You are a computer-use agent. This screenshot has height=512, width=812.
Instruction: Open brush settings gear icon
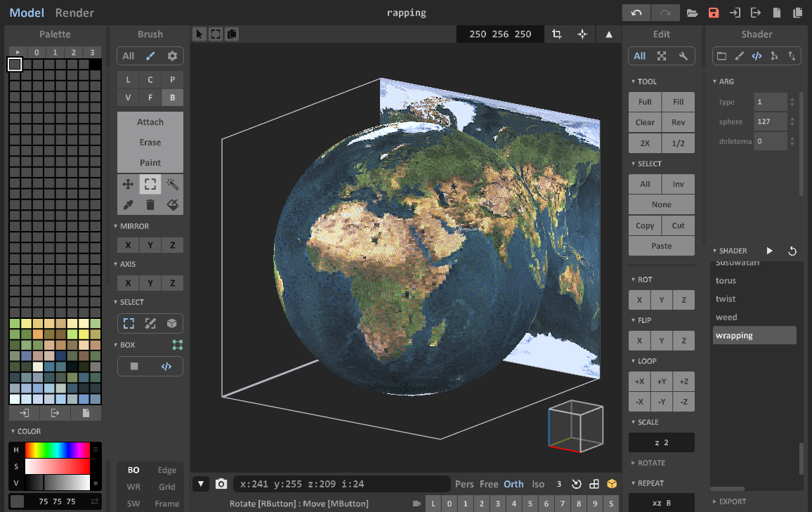[x=173, y=56]
